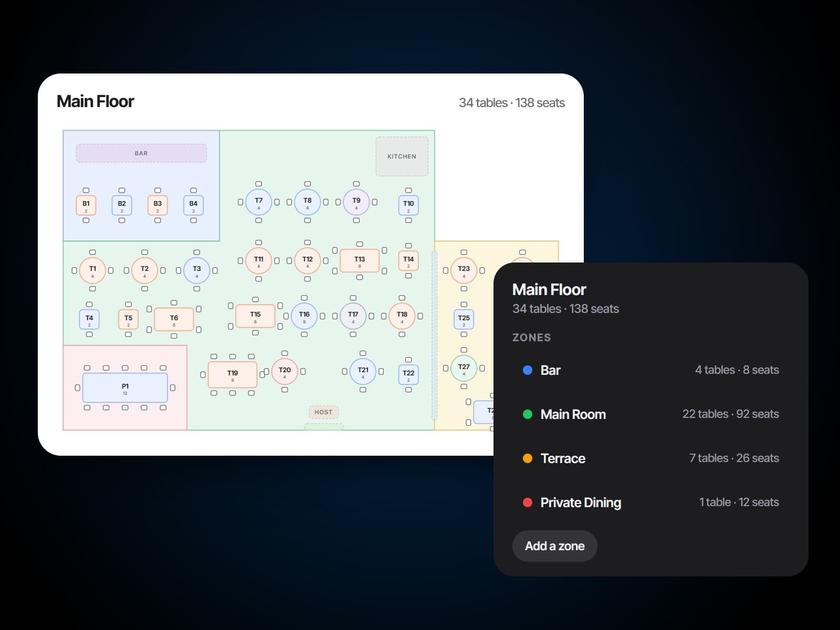Select round table T9

[x=356, y=202]
